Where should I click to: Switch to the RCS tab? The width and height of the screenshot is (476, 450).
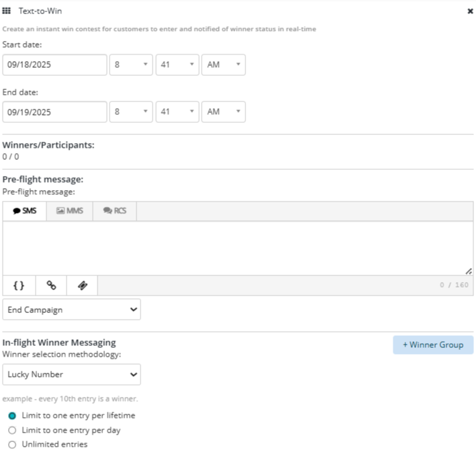114,211
